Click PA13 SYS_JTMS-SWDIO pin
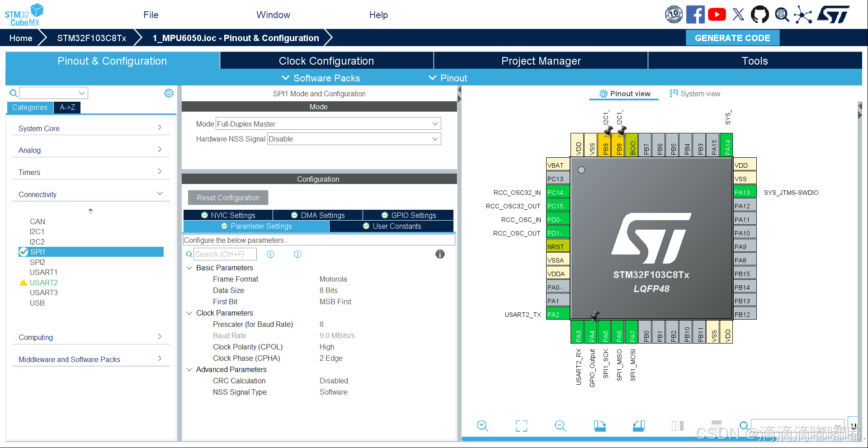This screenshot has height=448, width=868. click(745, 192)
